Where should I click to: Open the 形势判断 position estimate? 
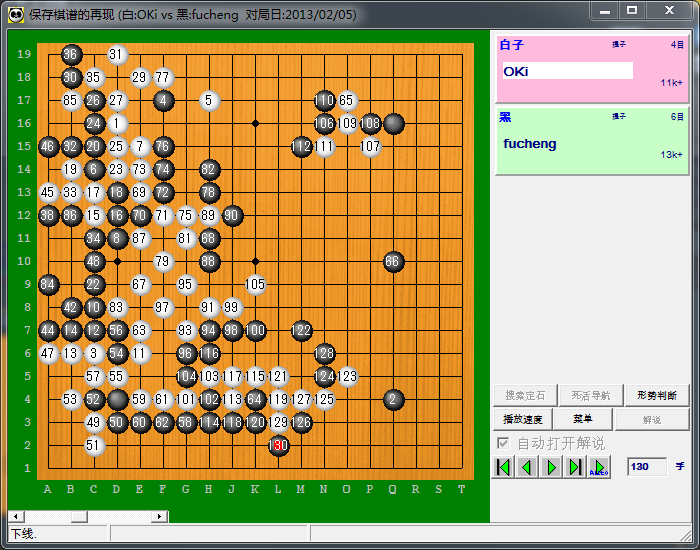point(657,396)
